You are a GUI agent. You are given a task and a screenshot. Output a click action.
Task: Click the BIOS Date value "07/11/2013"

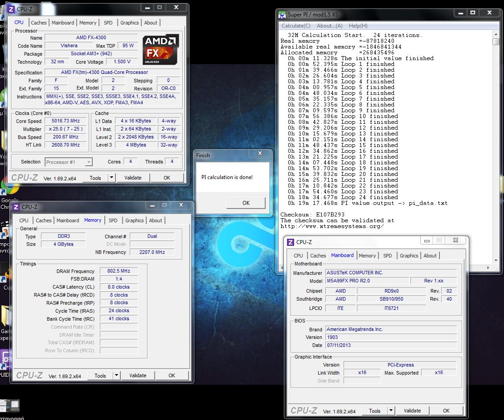[x=391, y=345]
